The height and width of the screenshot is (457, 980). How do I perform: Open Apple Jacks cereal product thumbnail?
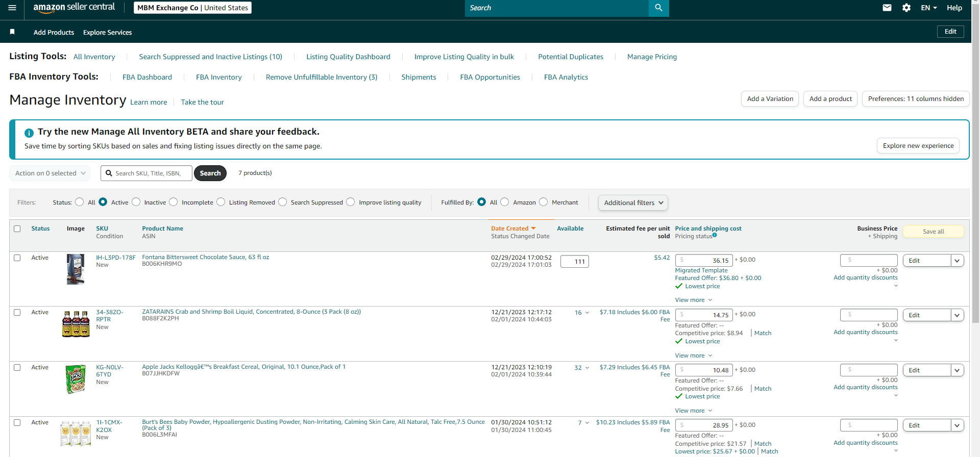(76, 379)
